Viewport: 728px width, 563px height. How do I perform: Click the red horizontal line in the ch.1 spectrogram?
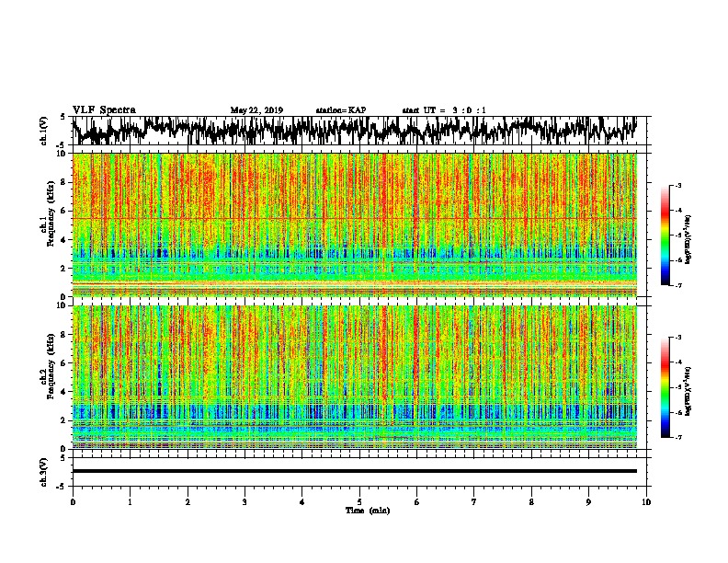[x=355, y=218]
